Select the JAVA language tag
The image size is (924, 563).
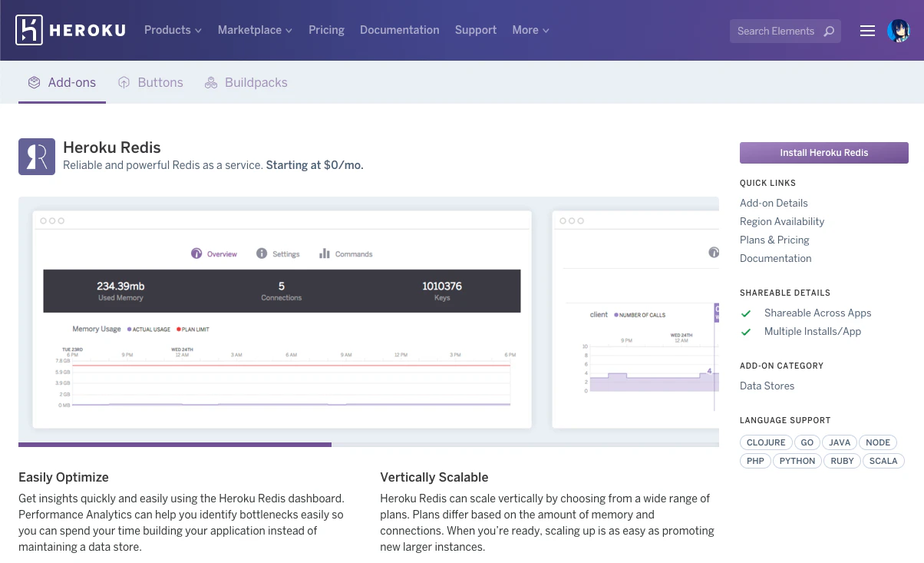840,442
